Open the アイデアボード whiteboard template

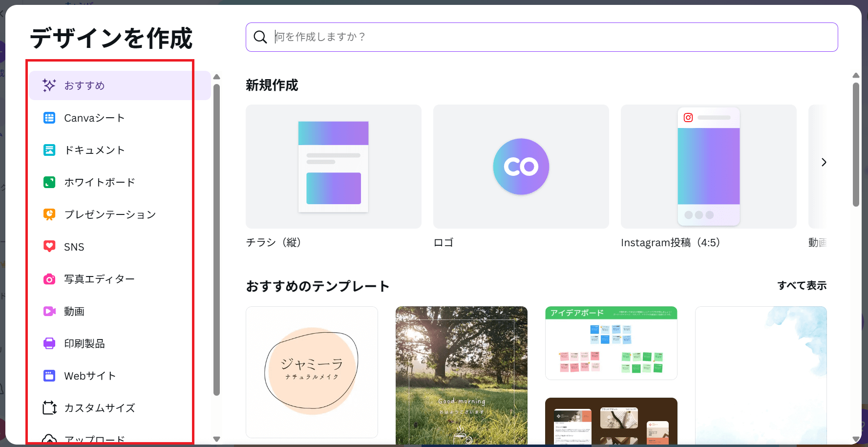(x=611, y=343)
